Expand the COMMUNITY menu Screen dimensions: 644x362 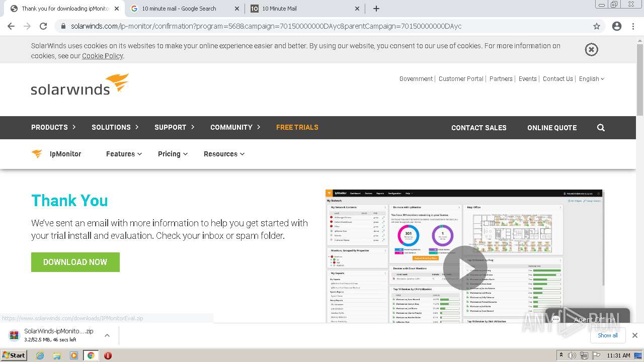point(235,127)
